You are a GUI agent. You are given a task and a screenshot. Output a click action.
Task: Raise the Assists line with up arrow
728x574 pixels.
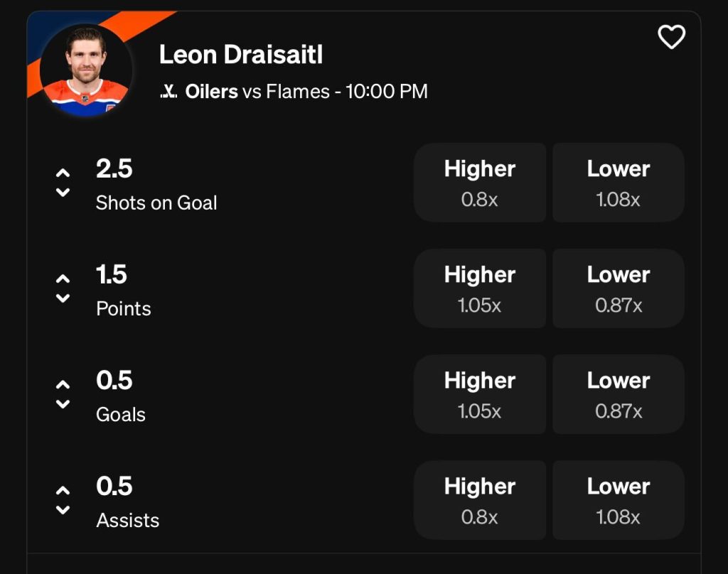pos(63,490)
